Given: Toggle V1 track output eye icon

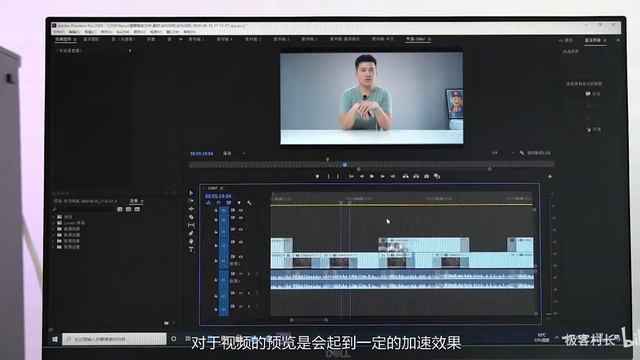Looking at the screenshot, I should click(241, 257).
